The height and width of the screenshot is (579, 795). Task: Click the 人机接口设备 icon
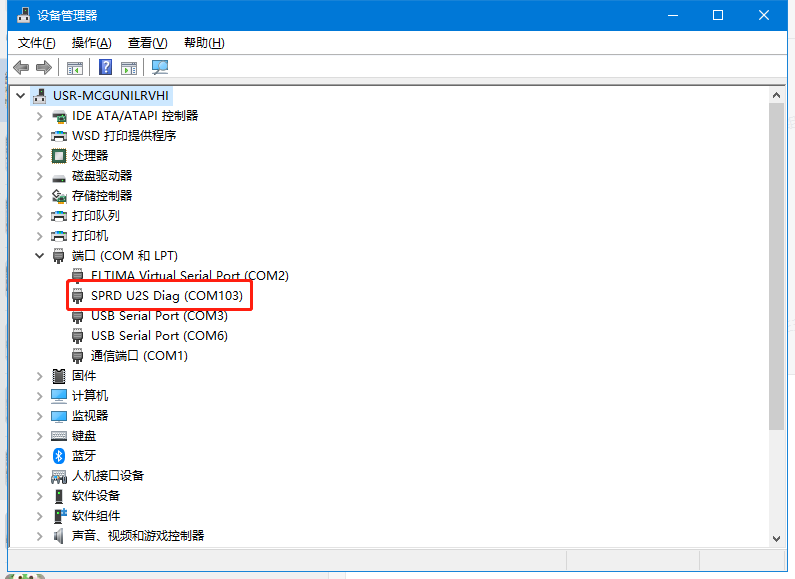point(59,476)
